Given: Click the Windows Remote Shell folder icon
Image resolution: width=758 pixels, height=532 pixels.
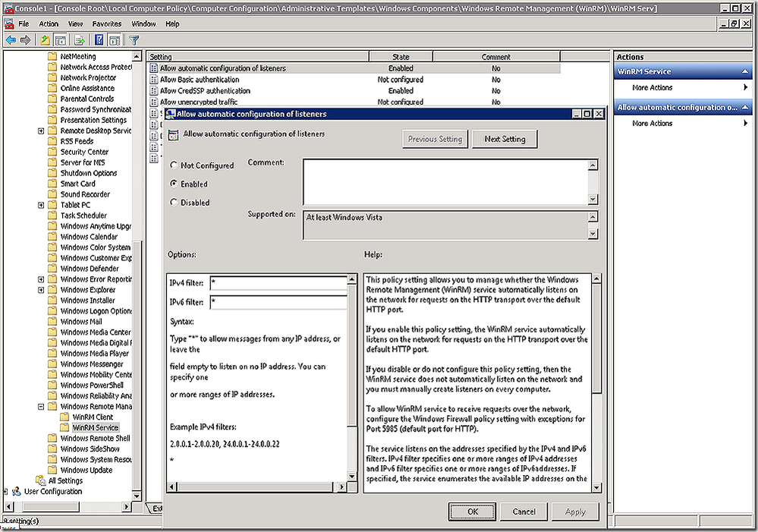Looking at the screenshot, I should (x=52, y=438).
